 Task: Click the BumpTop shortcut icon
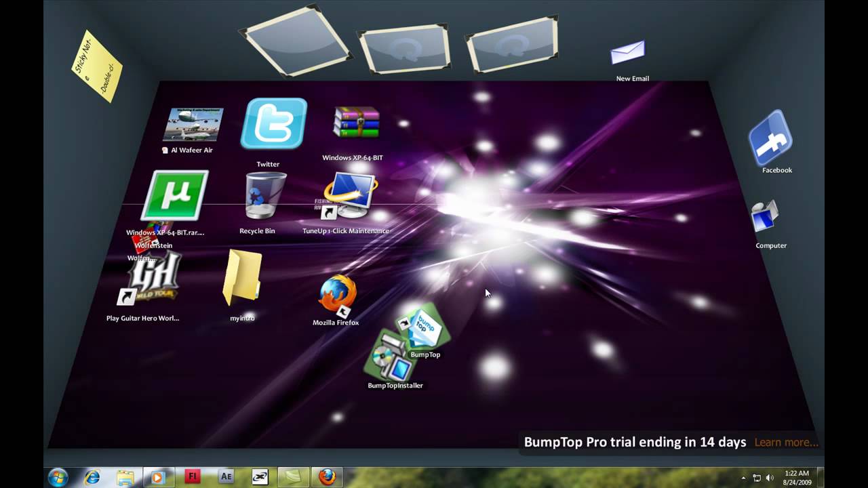pyautogui.click(x=423, y=328)
